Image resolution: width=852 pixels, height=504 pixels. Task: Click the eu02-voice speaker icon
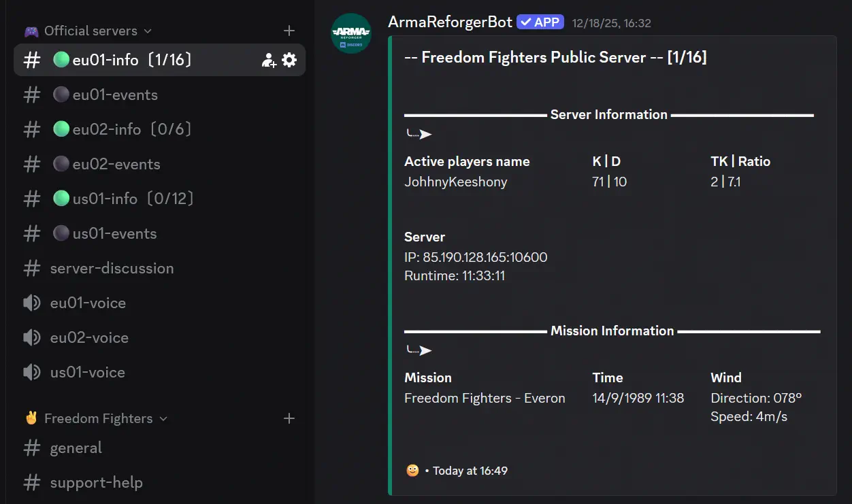click(x=32, y=337)
